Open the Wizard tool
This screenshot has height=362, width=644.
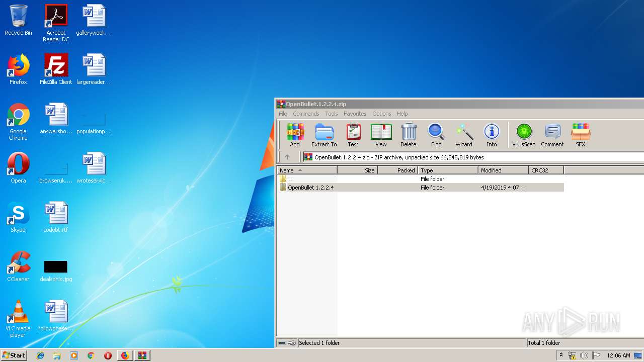[464, 135]
